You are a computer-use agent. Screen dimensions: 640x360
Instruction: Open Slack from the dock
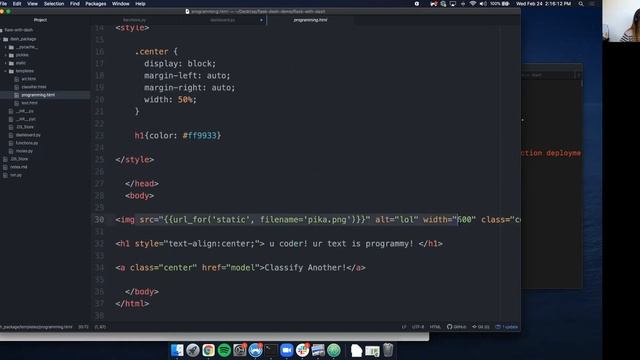[302, 350]
